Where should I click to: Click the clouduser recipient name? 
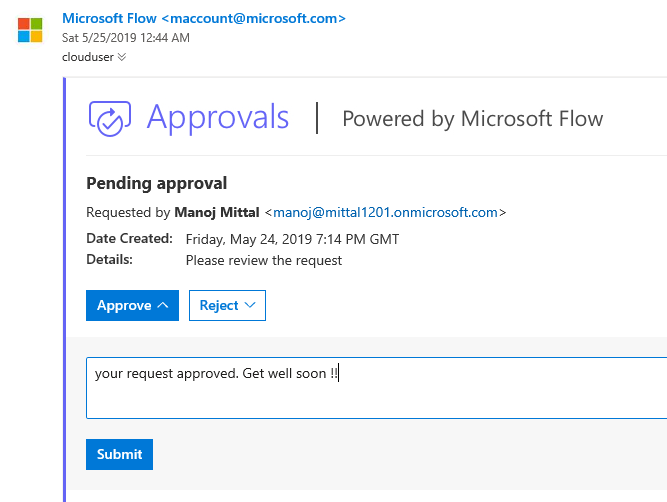(x=88, y=57)
